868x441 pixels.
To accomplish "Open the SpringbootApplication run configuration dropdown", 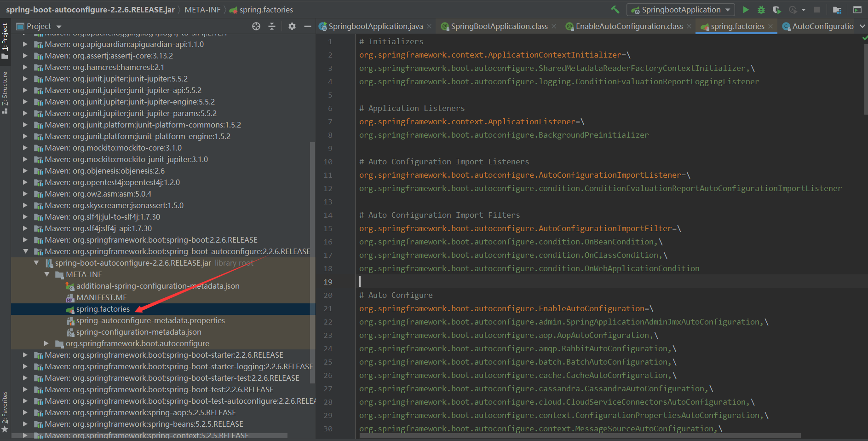I will [x=680, y=10].
